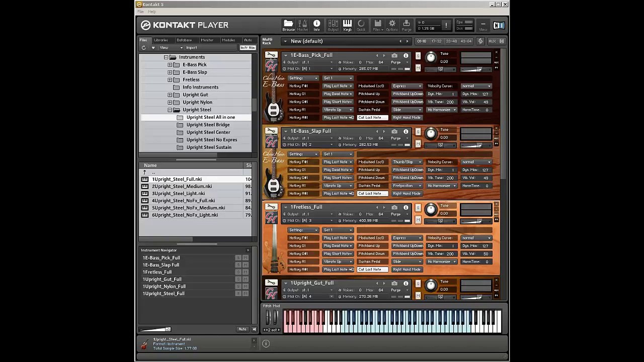Image resolution: width=644 pixels, height=362 pixels.
Task: Show the Output mixer section
Action: coord(333,25)
